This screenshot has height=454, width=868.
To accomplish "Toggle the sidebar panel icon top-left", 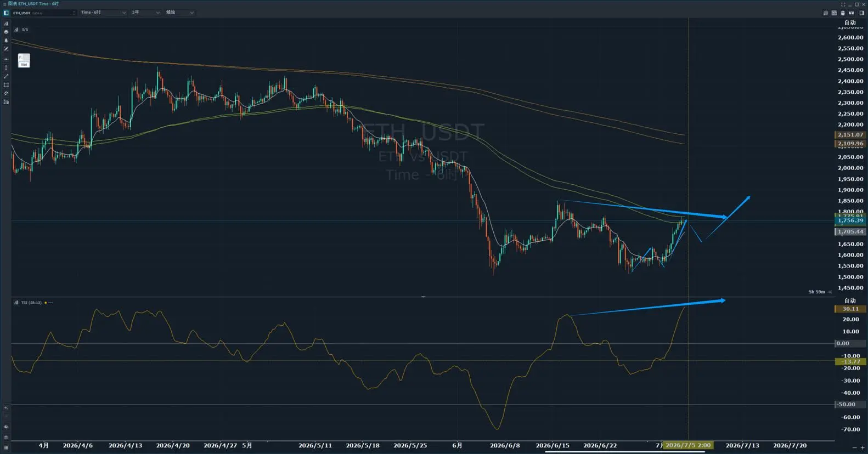I will 6,13.
